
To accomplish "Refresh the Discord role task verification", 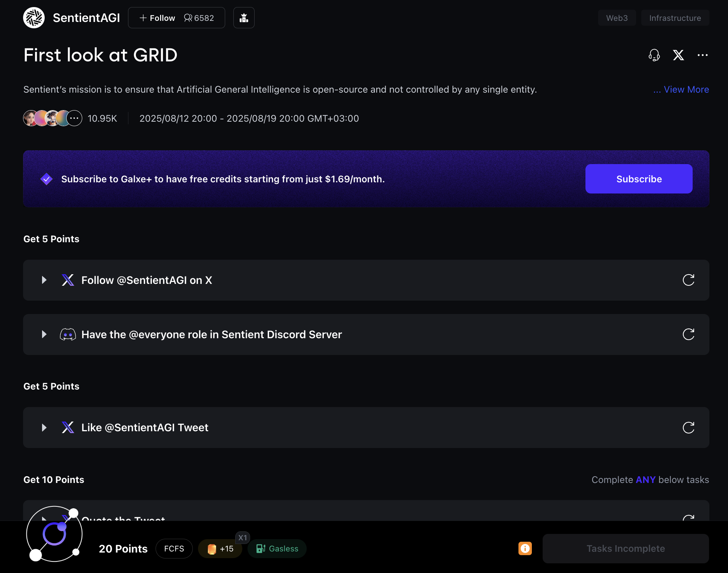I will point(688,334).
